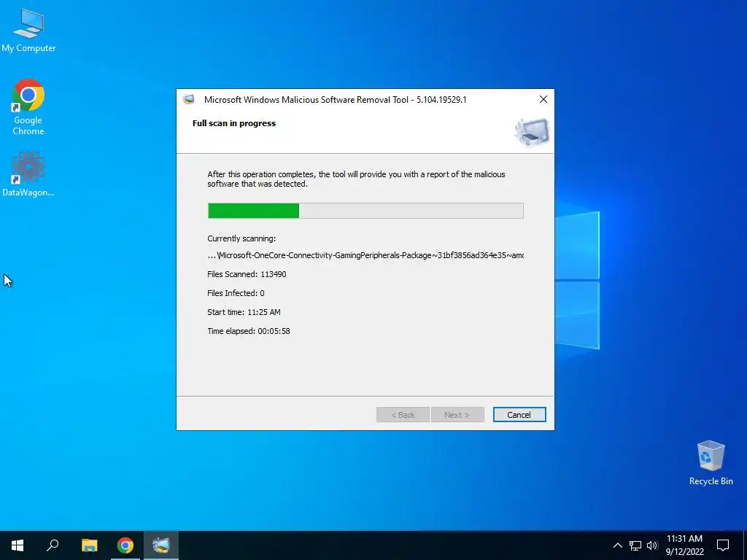Click the 'Full scan in progress' heading
The width and height of the screenshot is (747, 560).
[x=234, y=123]
